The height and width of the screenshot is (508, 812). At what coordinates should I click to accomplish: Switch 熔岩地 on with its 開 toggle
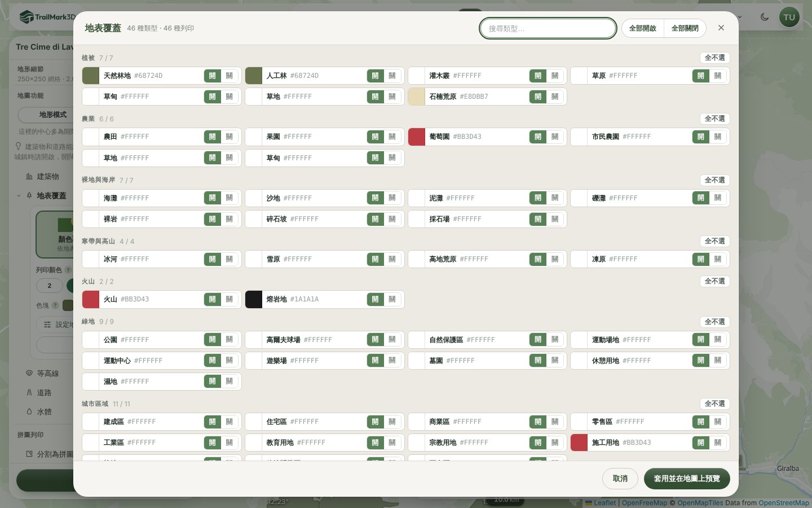[x=375, y=299]
